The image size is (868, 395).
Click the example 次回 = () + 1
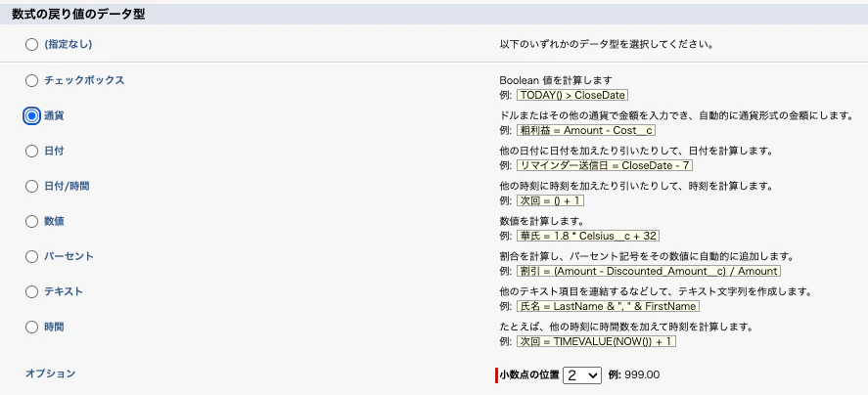551,200
